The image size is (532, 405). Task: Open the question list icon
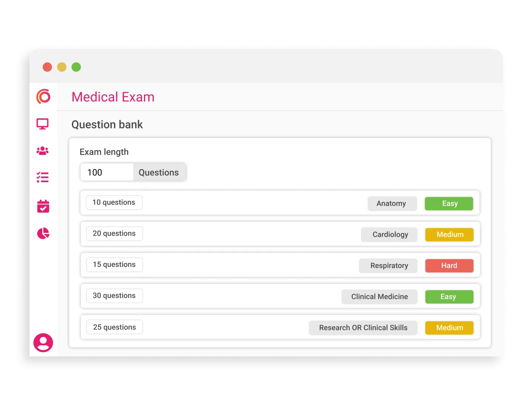click(x=43, y=178)
